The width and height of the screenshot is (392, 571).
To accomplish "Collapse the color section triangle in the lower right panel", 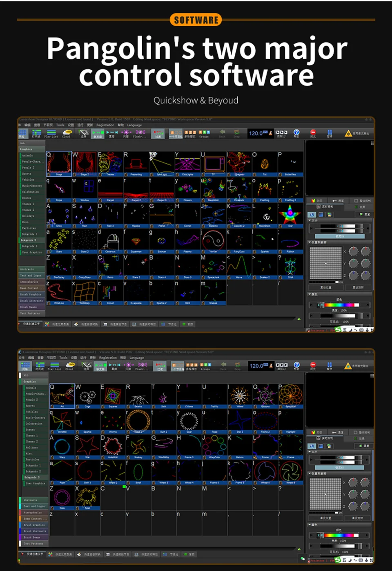I will (x=310, y=525).
